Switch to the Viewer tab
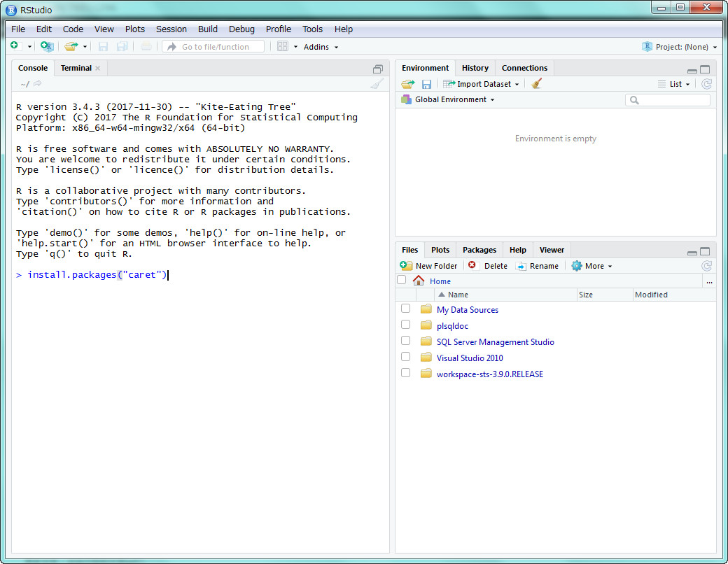This screenshot has height=564, width=728. (552, 250)
